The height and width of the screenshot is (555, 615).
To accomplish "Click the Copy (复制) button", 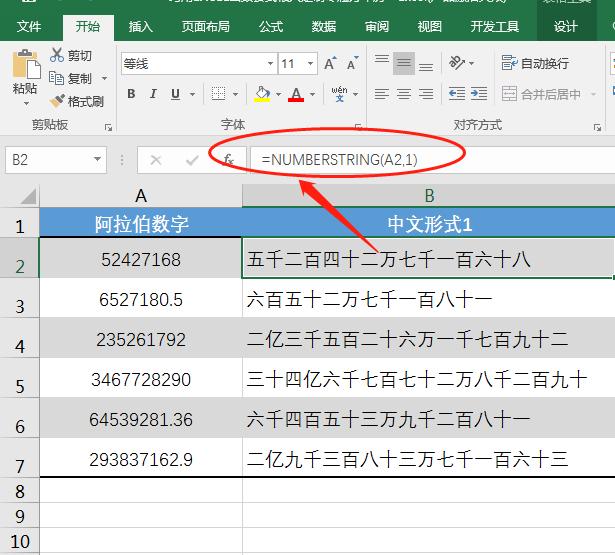I will tap(71, 78).
